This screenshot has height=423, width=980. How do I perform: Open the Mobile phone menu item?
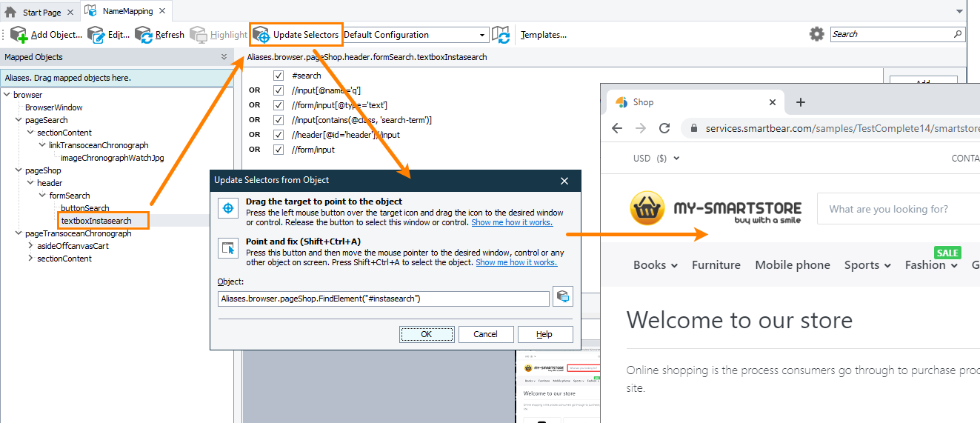coord(793,264)
